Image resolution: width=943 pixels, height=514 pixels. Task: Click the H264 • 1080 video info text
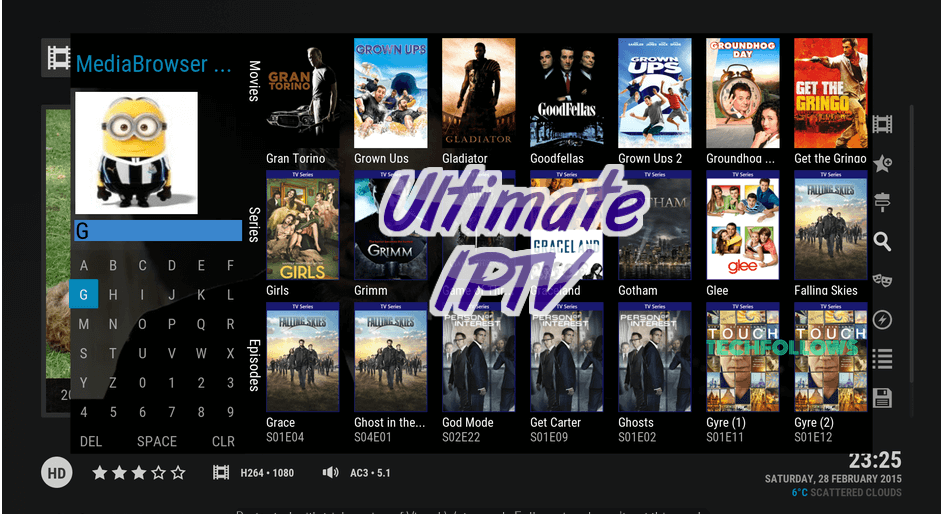(267, 473)
